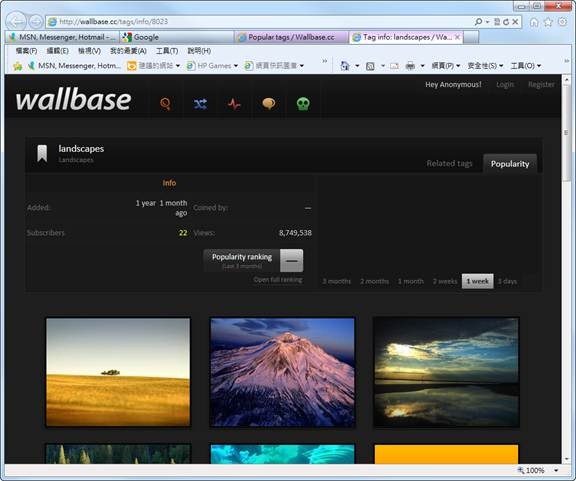Select the 3 months time range
Image resolution: width=576 pixels, height=481 pixels.
(x=336, y=281)
